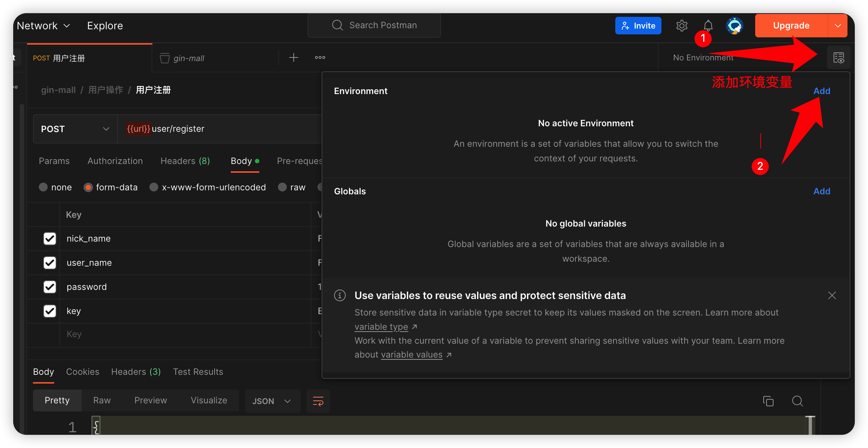Select the Preview view
868x448 pixels.
pyautogui.click(x=151, y=400)
